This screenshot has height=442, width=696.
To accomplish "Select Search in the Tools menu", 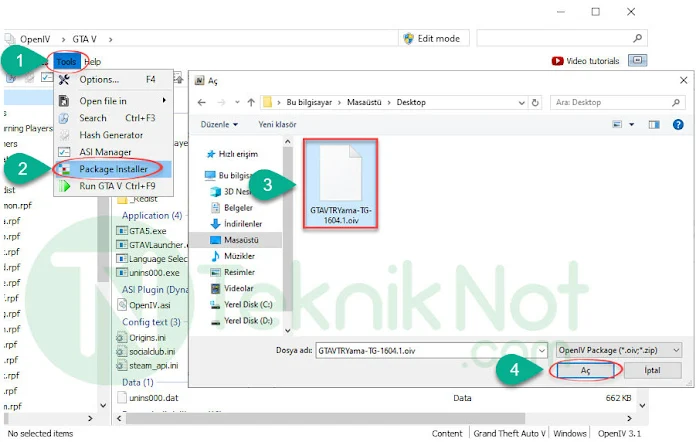I will tap(113, 118).
